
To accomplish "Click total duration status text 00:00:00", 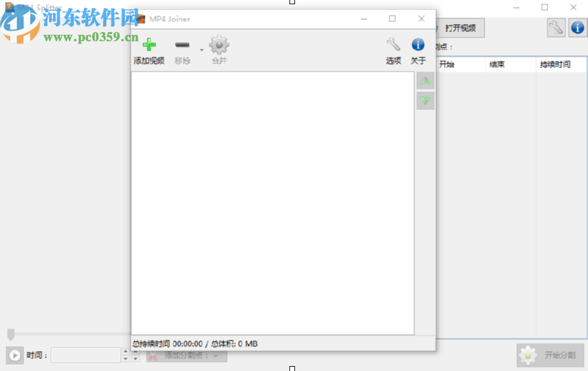I will [187, 343].
